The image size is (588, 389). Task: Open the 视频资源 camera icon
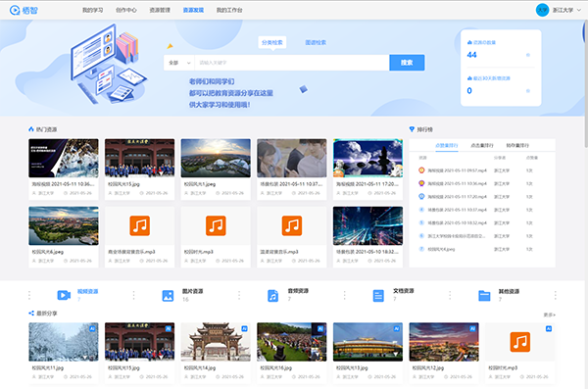[64, 296]
